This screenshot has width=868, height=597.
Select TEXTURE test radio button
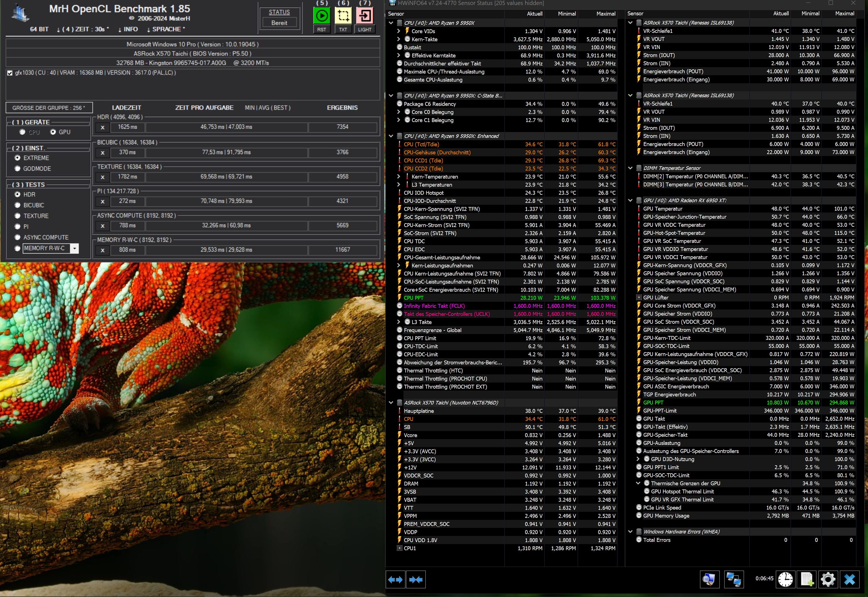pos(18,216)
